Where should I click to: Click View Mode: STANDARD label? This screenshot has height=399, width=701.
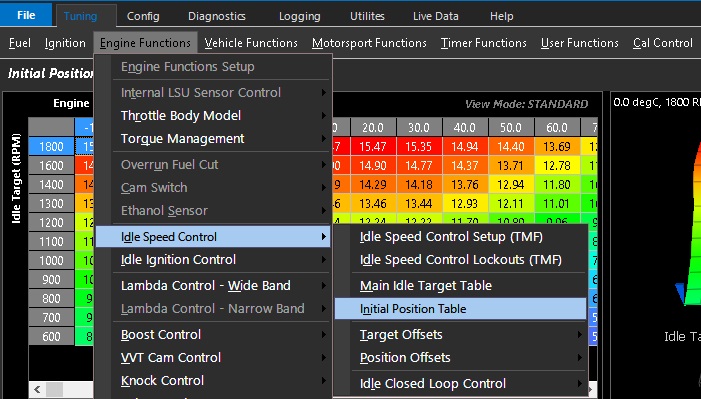click(526, 104)
